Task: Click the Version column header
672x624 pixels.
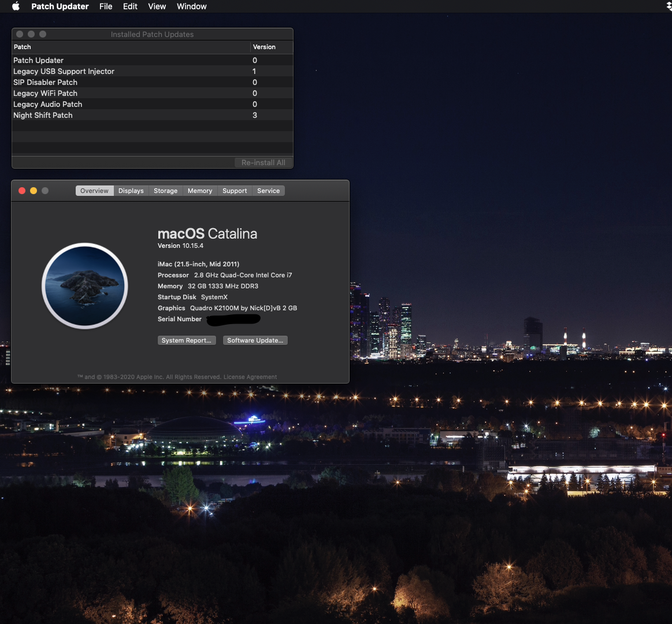Action: (272, 47)
